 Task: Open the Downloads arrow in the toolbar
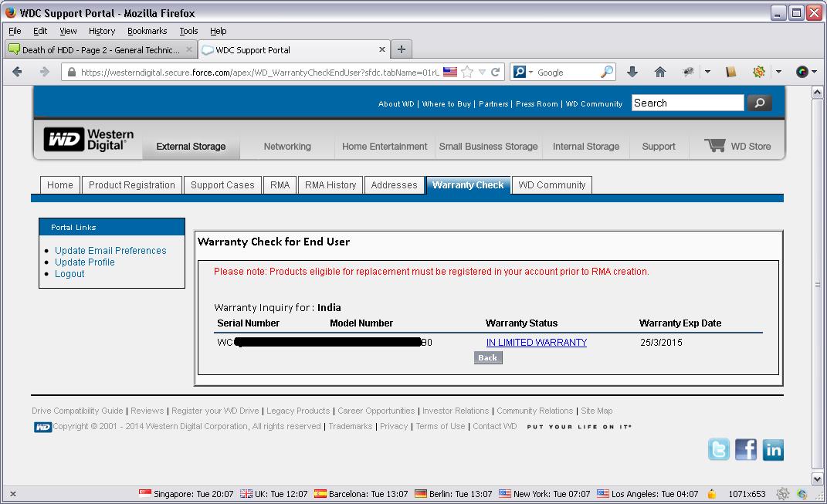(632, 72)
